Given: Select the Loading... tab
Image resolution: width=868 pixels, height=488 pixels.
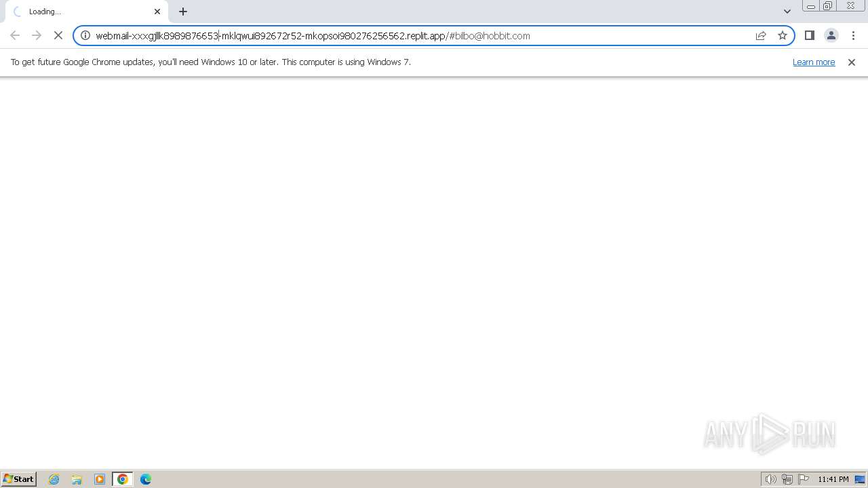Looking at the screenshot, I should tap(85, 12).
